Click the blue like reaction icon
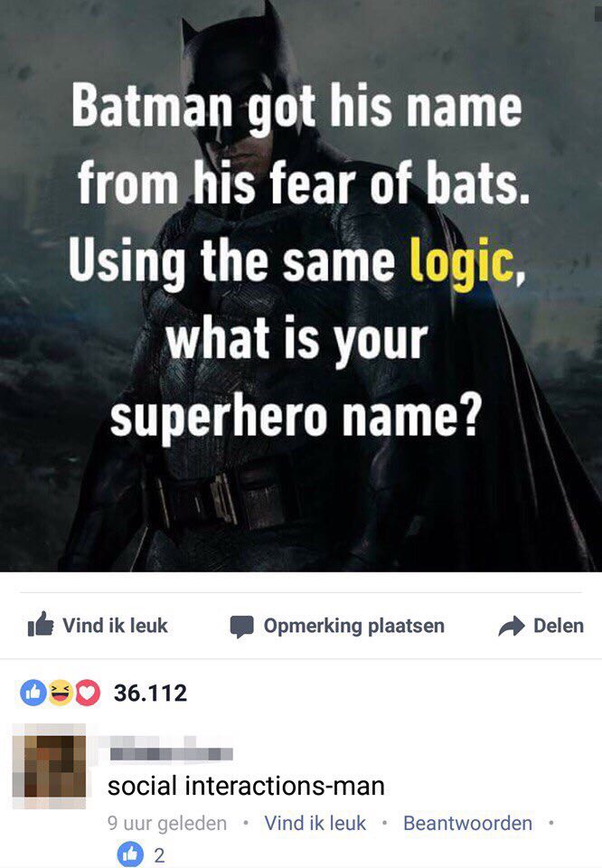This screenshot has height=868, width=602. pyautogui.click(x=33, y=692)
